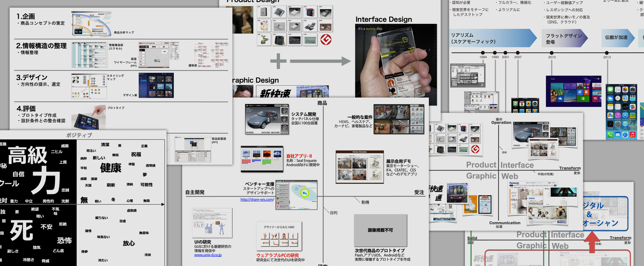Click the Interface Design title

coord(384,19)
